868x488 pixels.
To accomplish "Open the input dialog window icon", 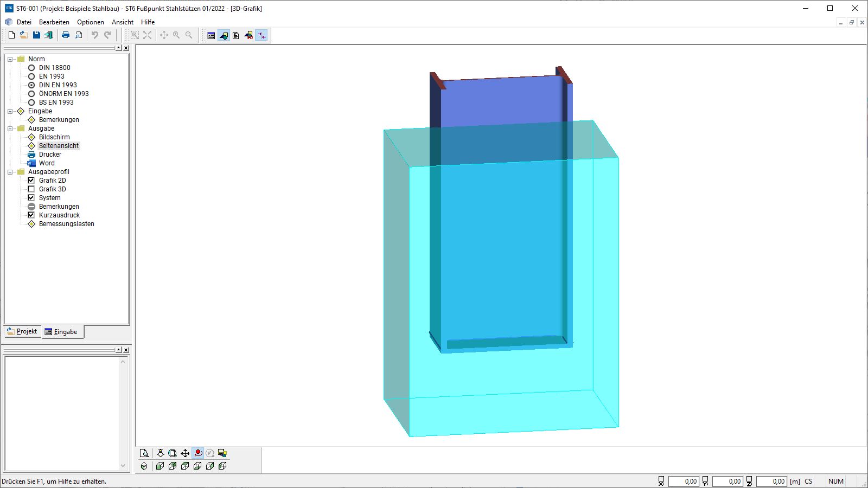I will pyautogui.click(x=211, y=35).
